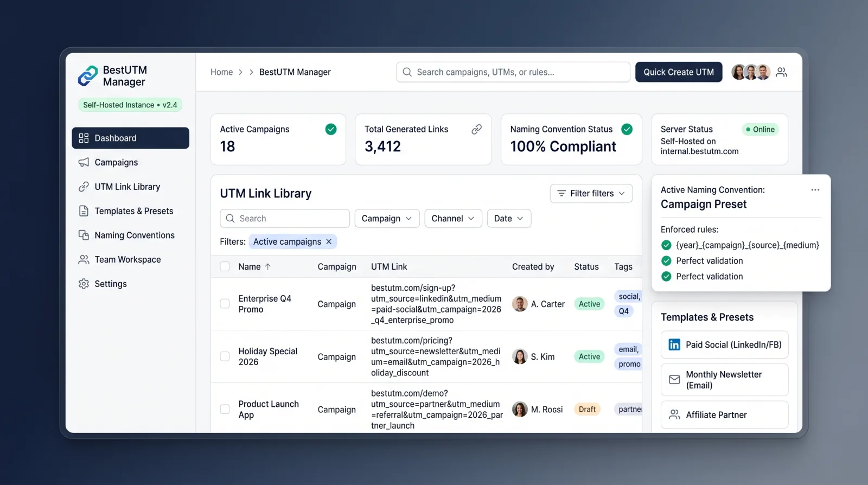Check the Enterprise Q4 Promo row checkbox
This screenshot has height=485, width=868.
pyautogui.click(x=225, y=304)
